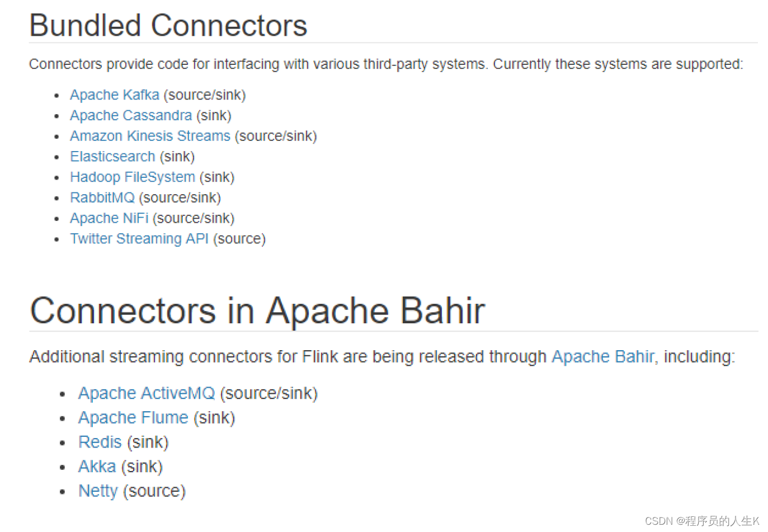Viewport: 768px width, 532px height.
Task: Follow the Akka connector link
Action: coord(97,467)
